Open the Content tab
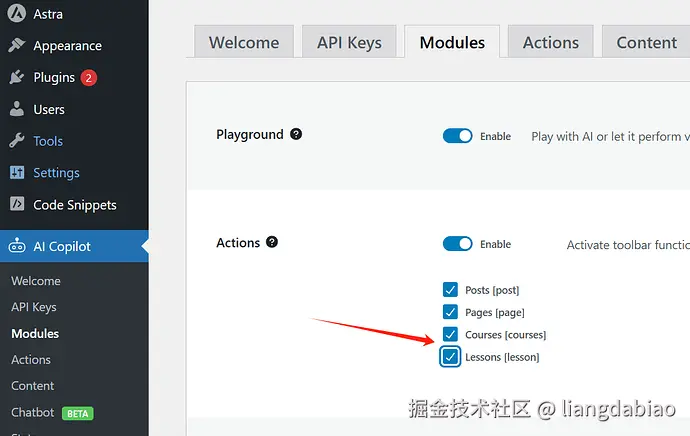The width and height of the screenshot is (690, 436). tap(646, 42)
